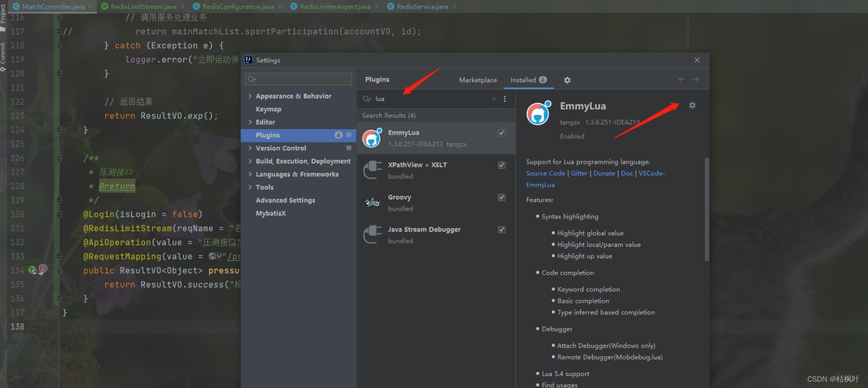Select the Java Stream Debugger plugin row
868x388 pixels.
(x=436, y=235)
